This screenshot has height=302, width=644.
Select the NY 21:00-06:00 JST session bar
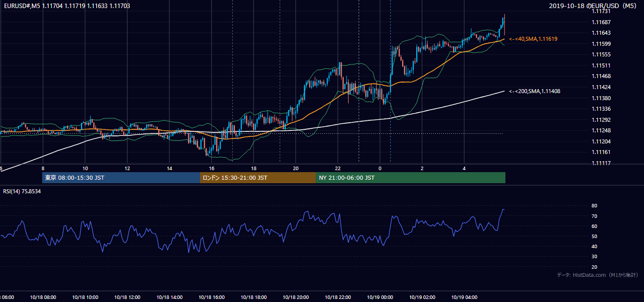pyautogui.click(x=411, y=178)
